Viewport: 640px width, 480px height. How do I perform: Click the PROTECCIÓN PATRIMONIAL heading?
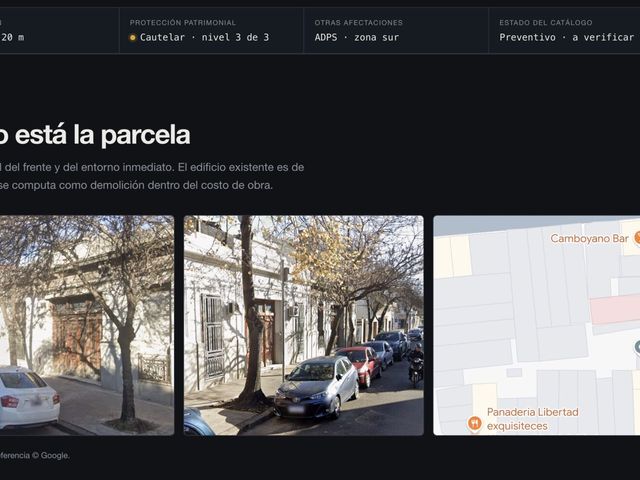coord(183,23)
